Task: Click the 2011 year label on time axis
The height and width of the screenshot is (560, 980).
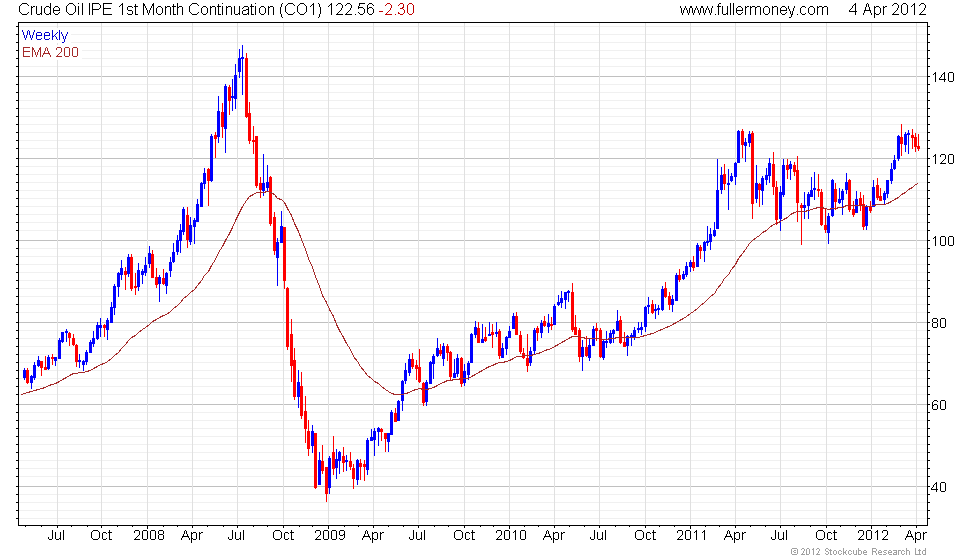Action: (x=691, y=536)
